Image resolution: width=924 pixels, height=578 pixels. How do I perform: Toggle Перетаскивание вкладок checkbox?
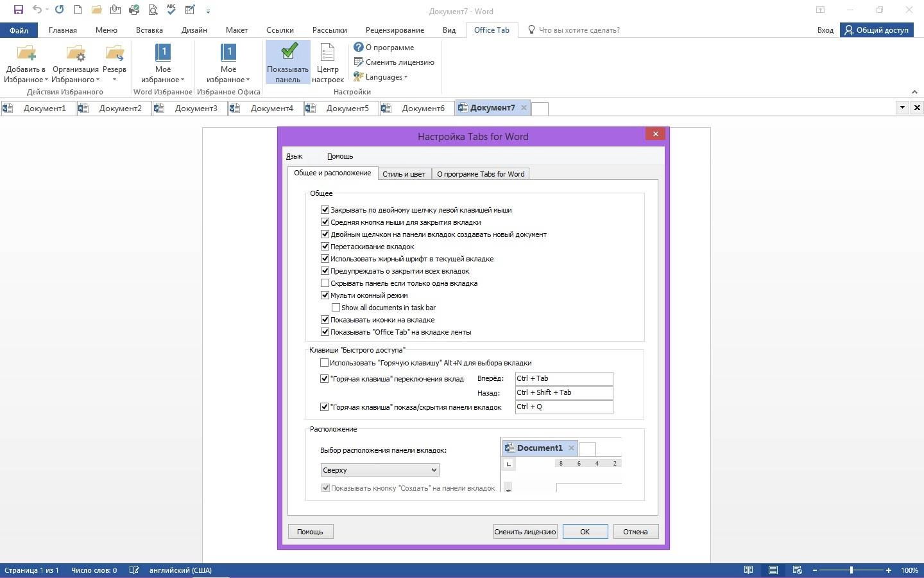tap(325, 246)
